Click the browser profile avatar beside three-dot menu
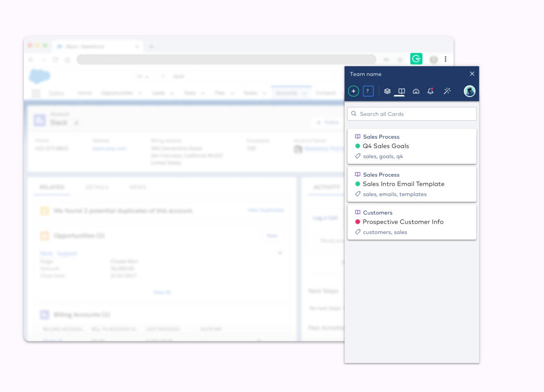The height and width of the screenshot is (392, 544). click(x=434, y=59)
